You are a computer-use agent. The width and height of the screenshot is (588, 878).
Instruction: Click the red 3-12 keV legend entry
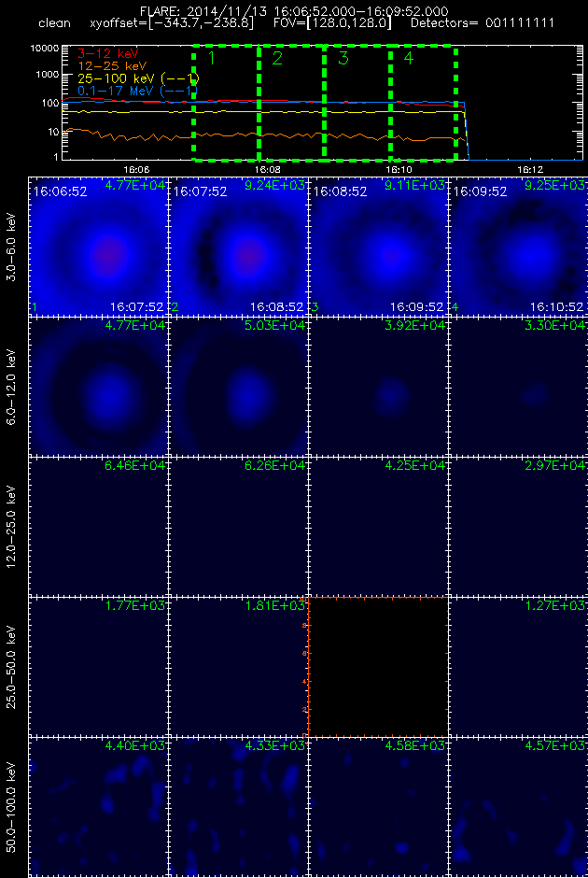click(x=108, y=54)
